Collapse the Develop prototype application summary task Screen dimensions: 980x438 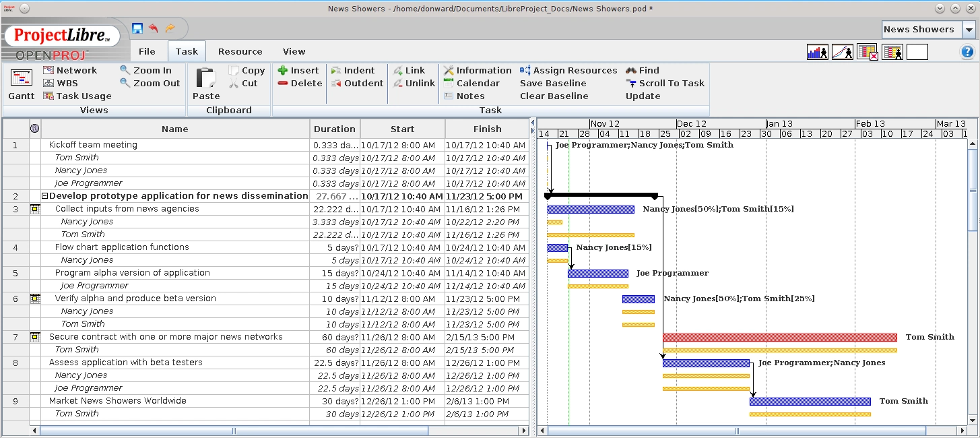coord(45,196)
